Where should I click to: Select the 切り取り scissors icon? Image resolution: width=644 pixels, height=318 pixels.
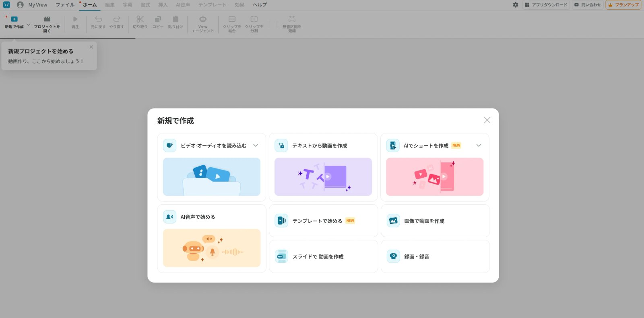pyautogui.click(x=140, y=19)
